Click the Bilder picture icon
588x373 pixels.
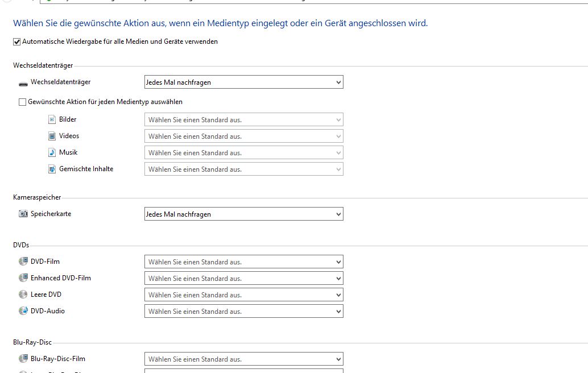coord(52,120)
